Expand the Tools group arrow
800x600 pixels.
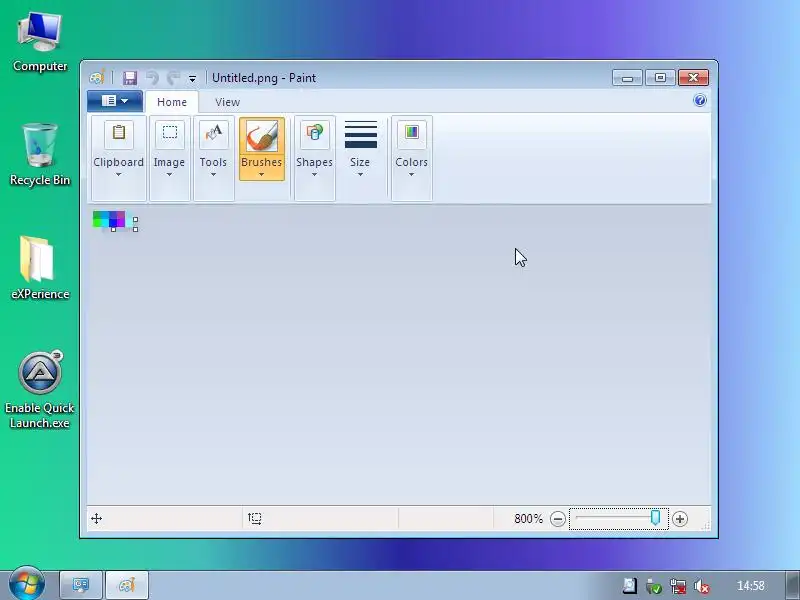213,174
